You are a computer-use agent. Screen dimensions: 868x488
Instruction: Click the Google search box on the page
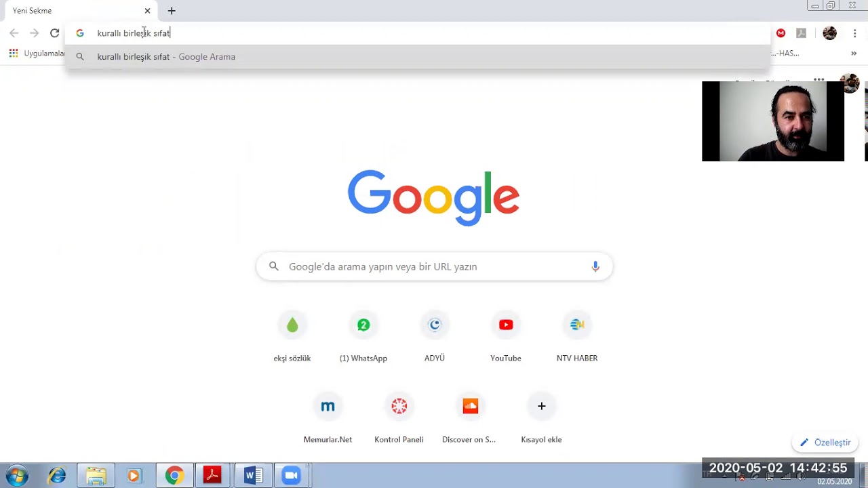point(434,266)
